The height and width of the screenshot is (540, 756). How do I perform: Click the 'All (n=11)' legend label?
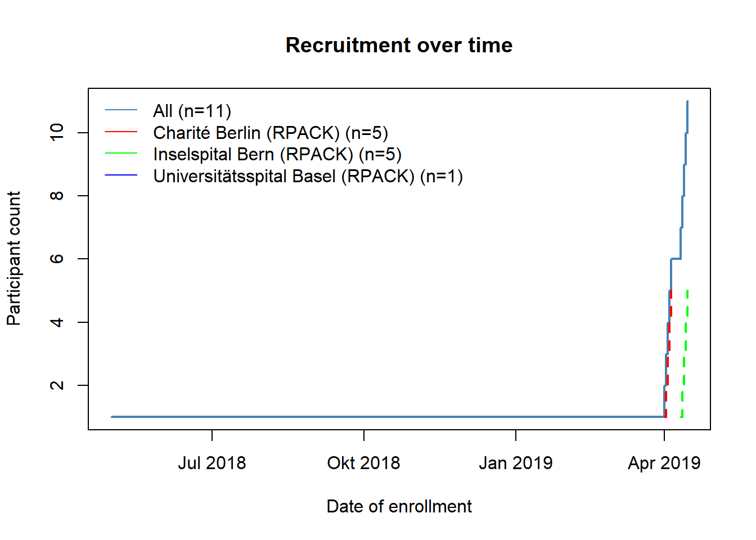(192, 111)
